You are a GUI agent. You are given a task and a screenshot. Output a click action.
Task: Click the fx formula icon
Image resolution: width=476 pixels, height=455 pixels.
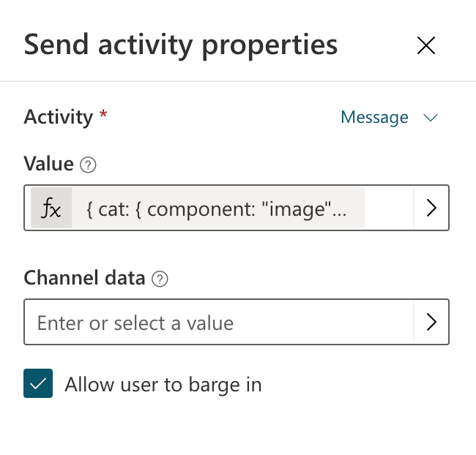(x=51, y=208)
